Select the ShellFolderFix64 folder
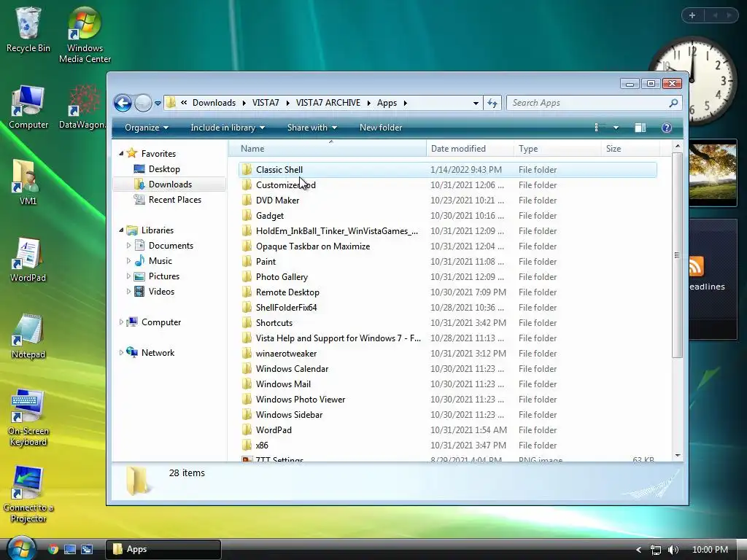This screenshot has height=560, width=747. [x=447, y=307]
